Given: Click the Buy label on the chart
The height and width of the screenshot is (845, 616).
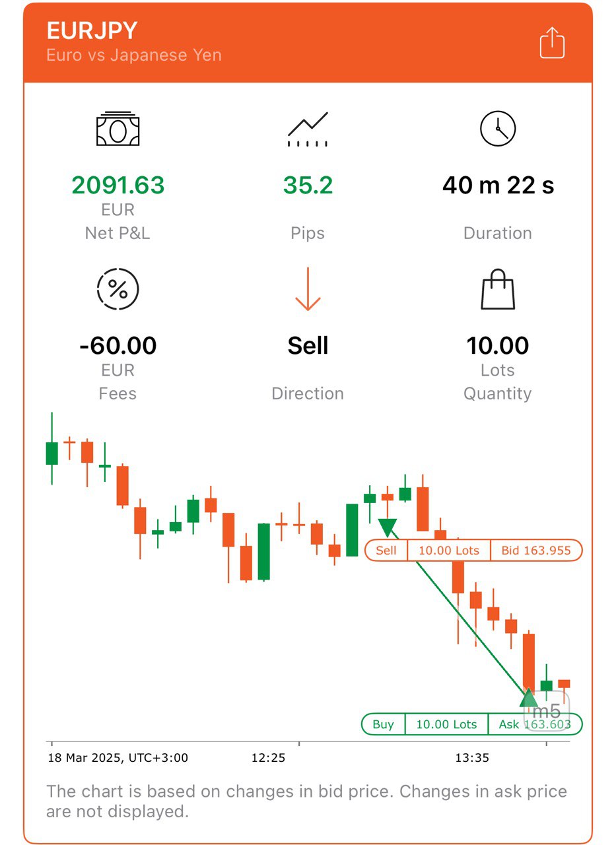Looking at the screenshot, I should coord(384,724).
